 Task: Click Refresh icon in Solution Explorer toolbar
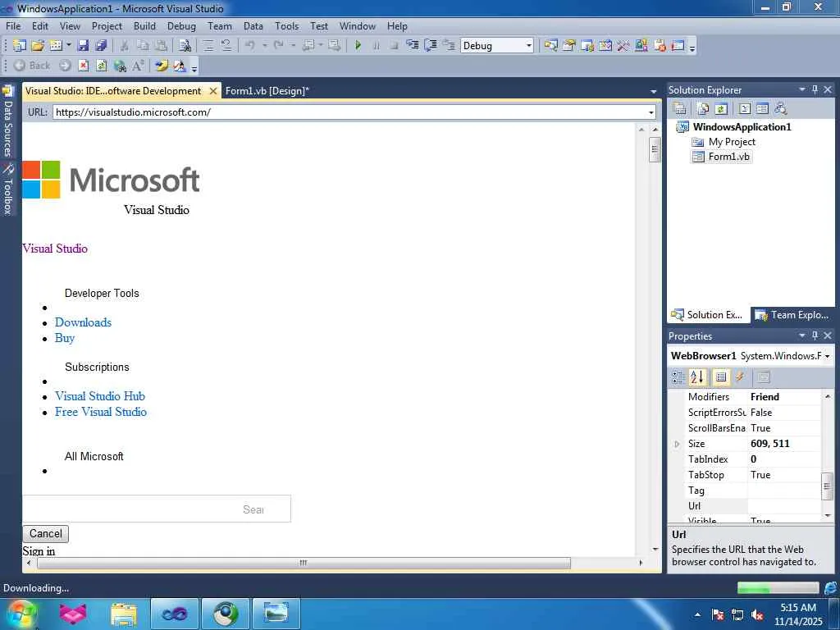[721, 109]
